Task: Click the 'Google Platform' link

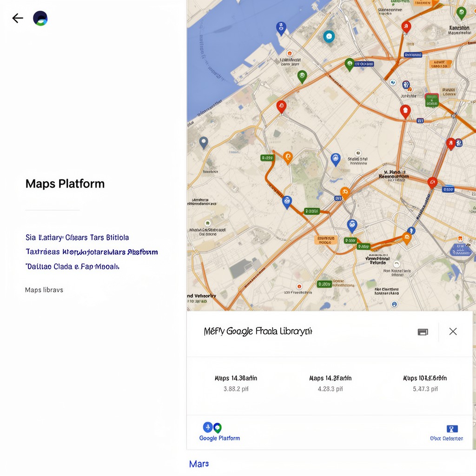Action: pos(219,438)
